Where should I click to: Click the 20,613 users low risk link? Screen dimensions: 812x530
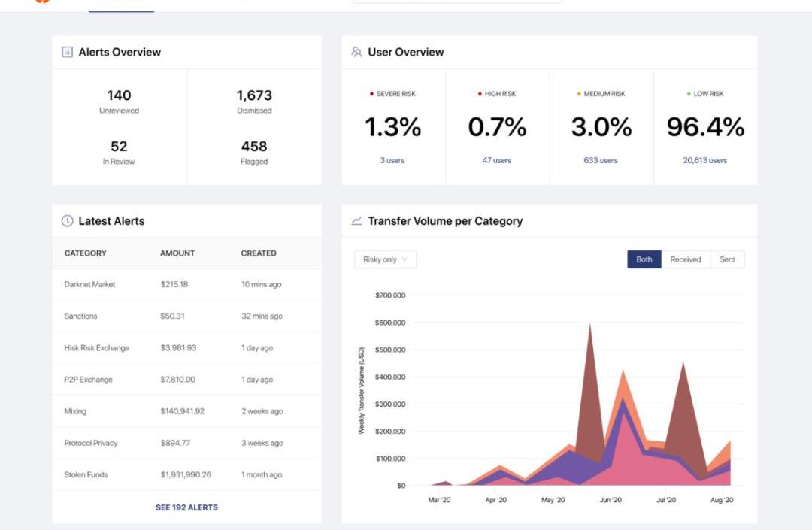[705, 160]
